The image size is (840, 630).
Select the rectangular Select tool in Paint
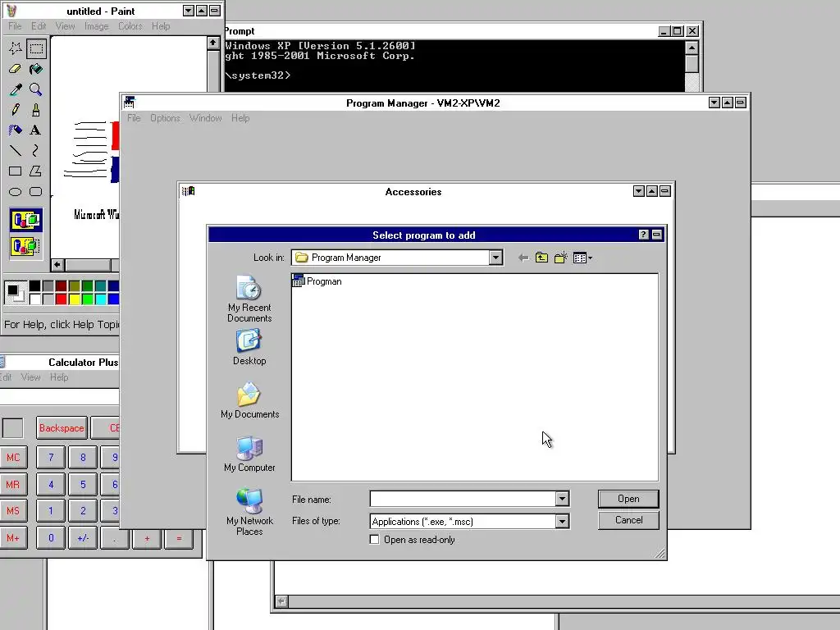[36, 48]
